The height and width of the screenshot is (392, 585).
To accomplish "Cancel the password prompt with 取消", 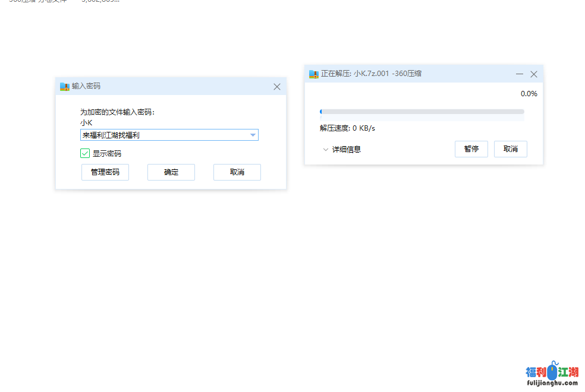I will 237,172.
